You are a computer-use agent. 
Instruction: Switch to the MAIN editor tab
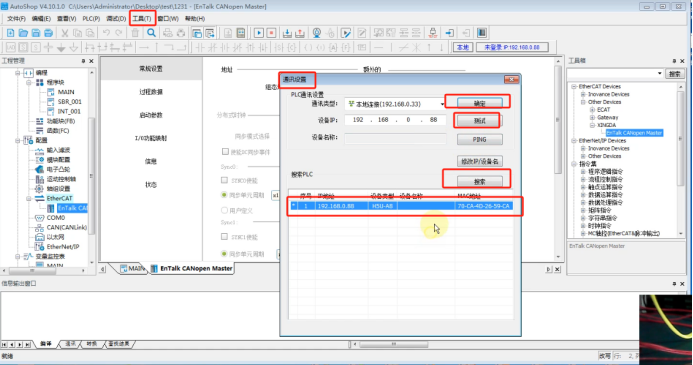pos(133,268)
